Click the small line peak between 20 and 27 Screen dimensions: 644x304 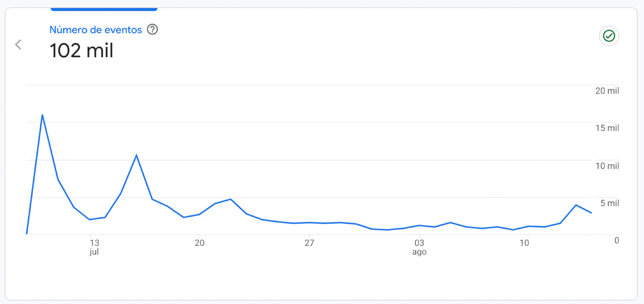[231, 199]
